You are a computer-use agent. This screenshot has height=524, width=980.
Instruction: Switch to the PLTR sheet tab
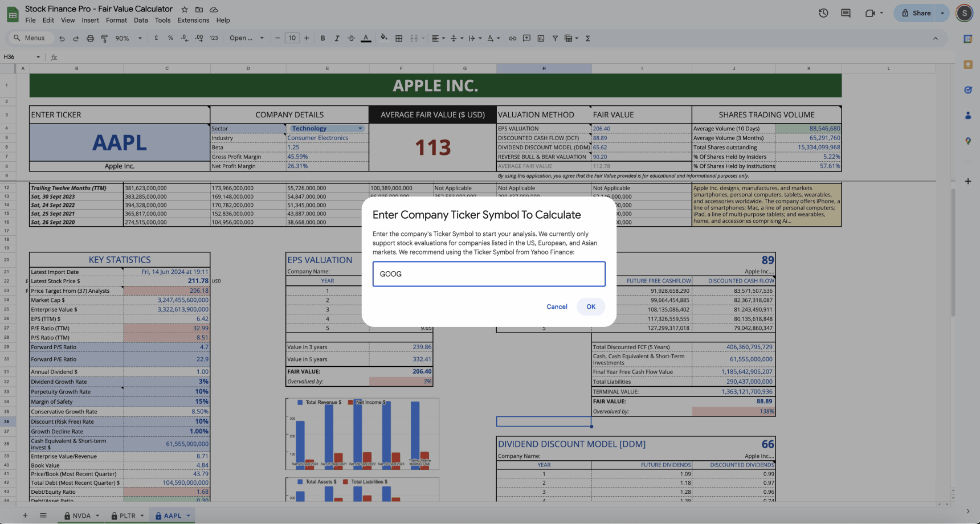tap(128, 515)
